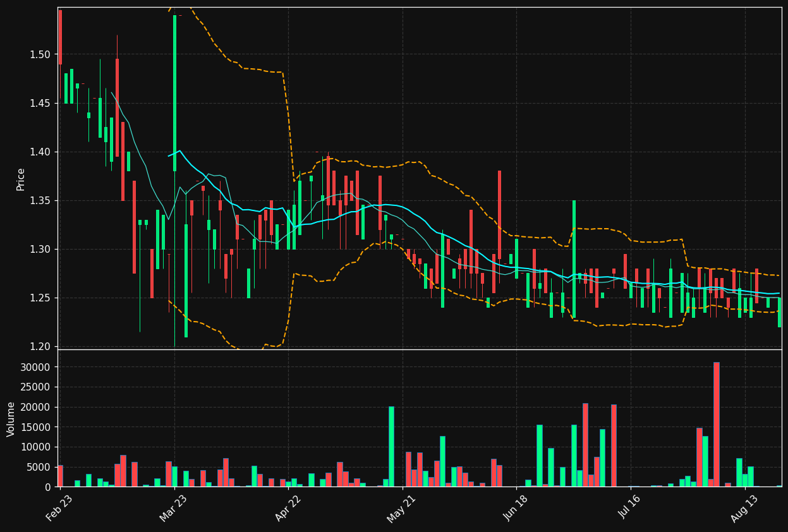This screenshot has height=532, width=788.
Task: Click the 'Price' y-axis label
Action: coord(20,179)
